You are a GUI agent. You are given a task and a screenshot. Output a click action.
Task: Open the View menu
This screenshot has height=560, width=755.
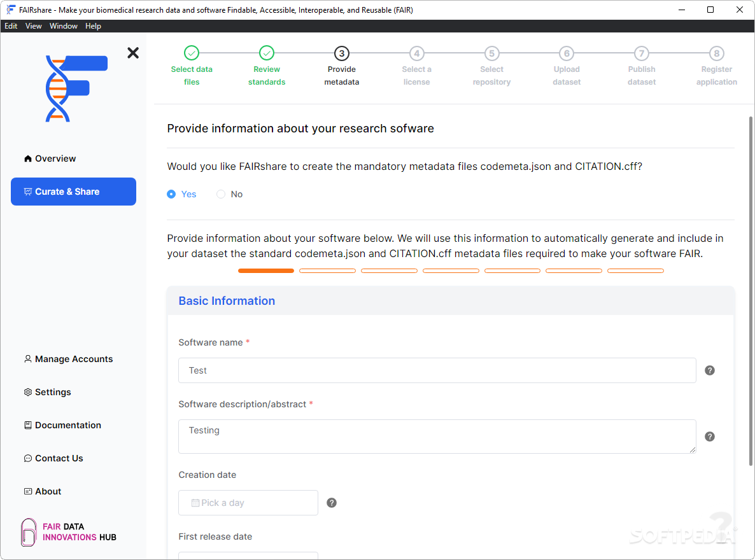click(33, 26)
